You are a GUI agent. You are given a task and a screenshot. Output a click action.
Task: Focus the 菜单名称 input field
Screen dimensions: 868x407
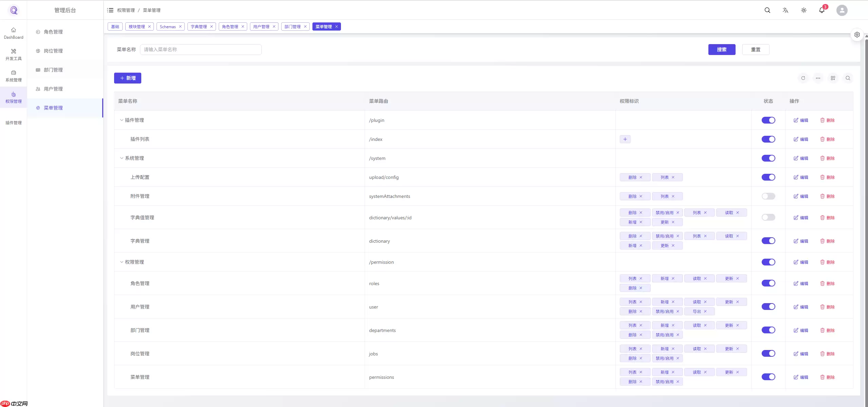[201, 50]
